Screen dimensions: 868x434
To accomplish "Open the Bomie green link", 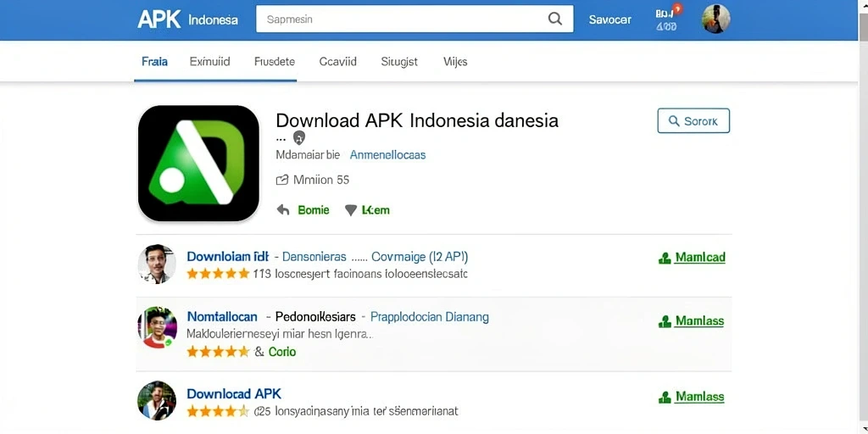I will [314, 210].
